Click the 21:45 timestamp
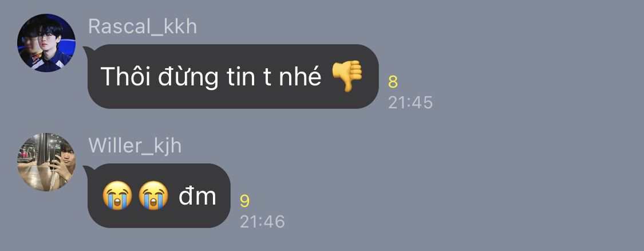644x251 pixels. [x=410, y=103]
